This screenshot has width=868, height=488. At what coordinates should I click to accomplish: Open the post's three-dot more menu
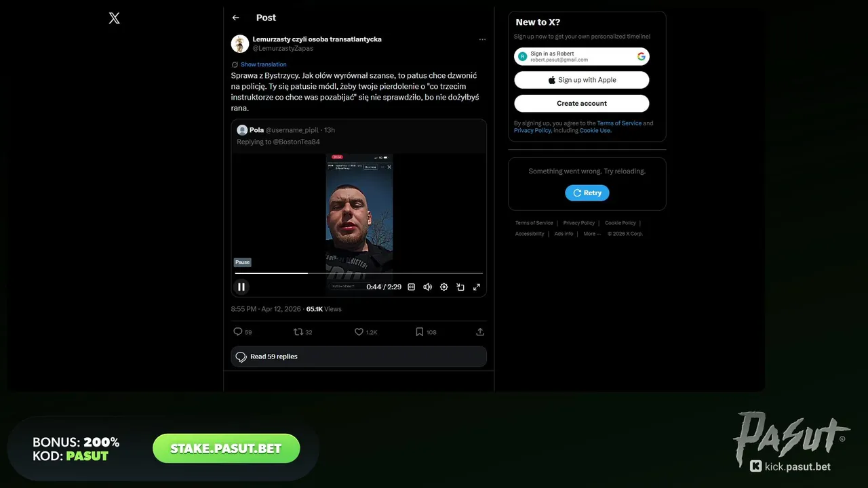pos(482,39)
